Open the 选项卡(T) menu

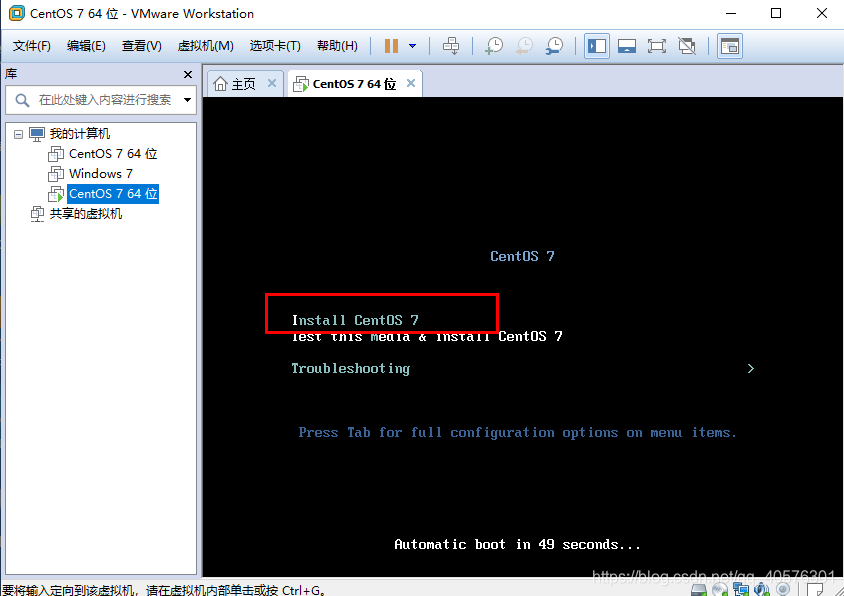point(275,46)
